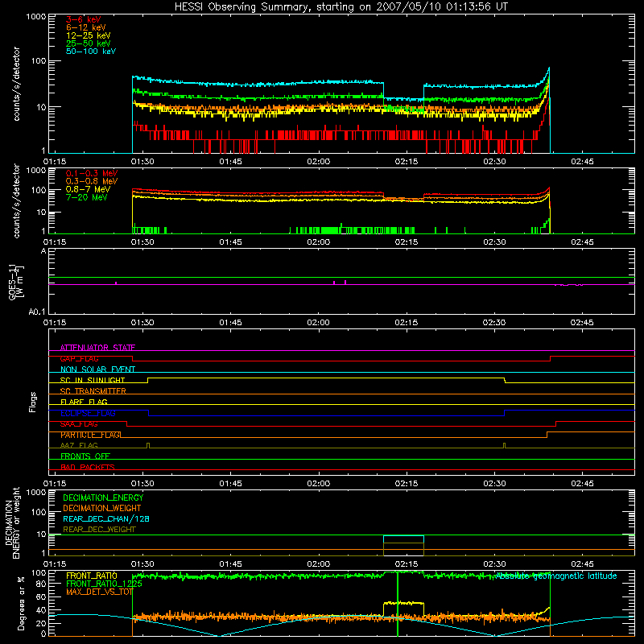Screen dimensions: 644x644
Task: Click the GOES-11 [W m-2] axis label
Action: tap(16, 282)
